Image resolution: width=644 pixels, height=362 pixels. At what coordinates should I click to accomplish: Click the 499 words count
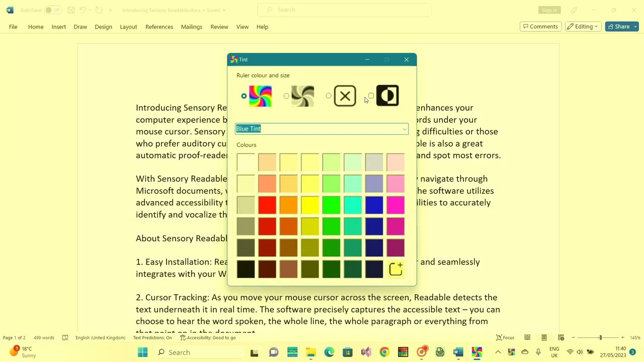44,338
